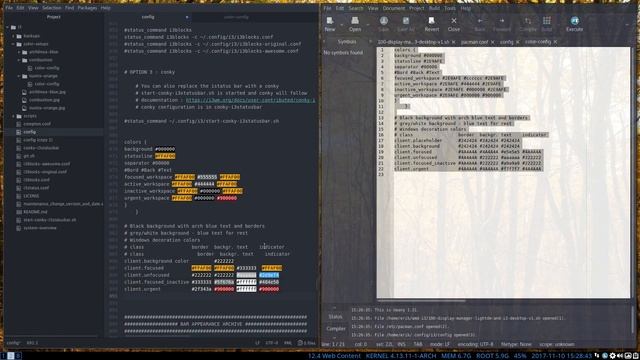This screenshot has width=640, height=360.
Task: Click the Open file icon in Geany
Action: coord(355,21)
